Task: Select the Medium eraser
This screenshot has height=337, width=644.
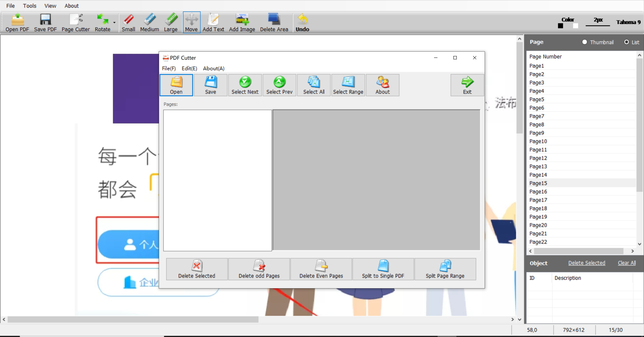Action: (150, 22)
